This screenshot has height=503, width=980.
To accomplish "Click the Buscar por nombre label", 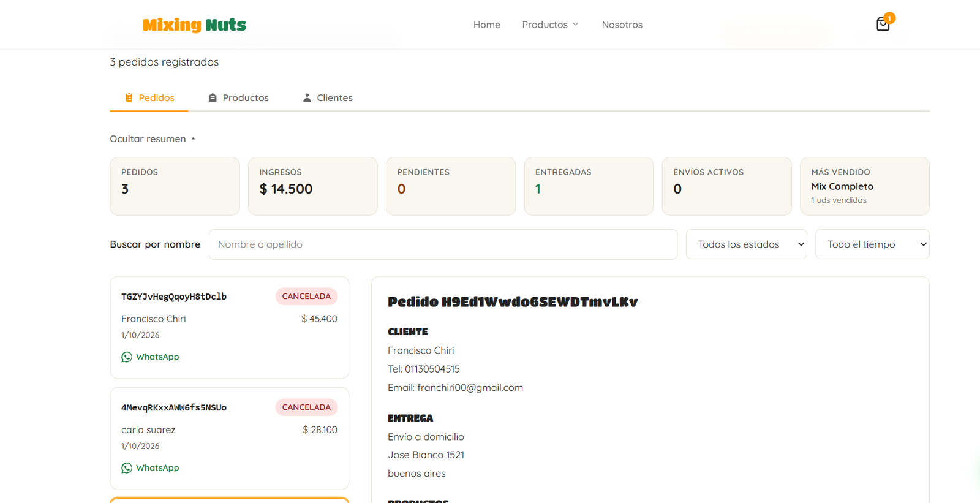I will (x=155, y=244).
